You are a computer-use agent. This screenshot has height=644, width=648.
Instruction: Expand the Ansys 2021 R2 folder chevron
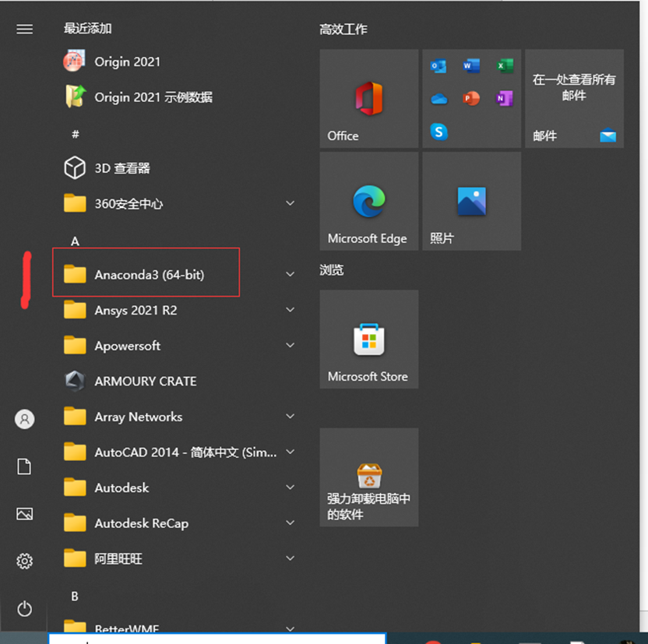(290, 310)
